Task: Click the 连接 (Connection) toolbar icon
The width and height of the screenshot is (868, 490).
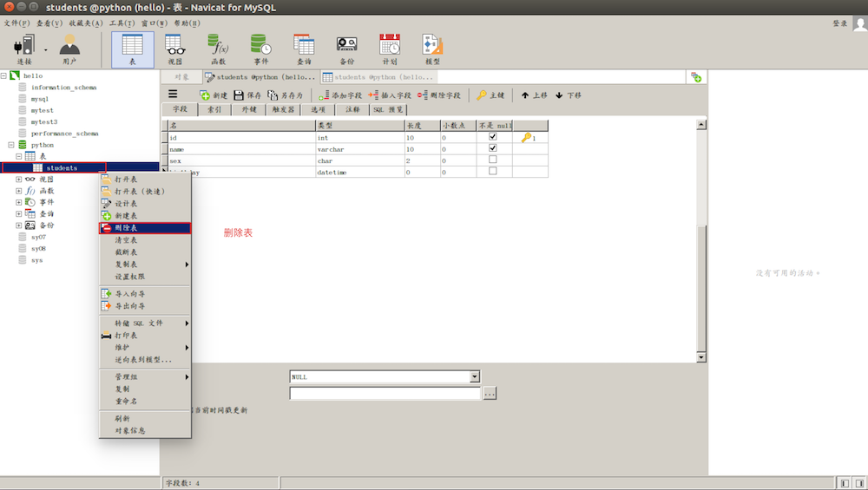Action: 24,49
